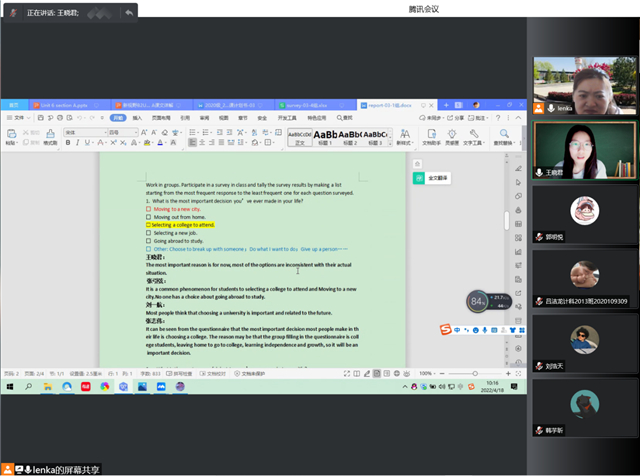Click the Save icon in quick access bar
The width and height of the screenshot is (640, 476).
(x=40, y=118)
